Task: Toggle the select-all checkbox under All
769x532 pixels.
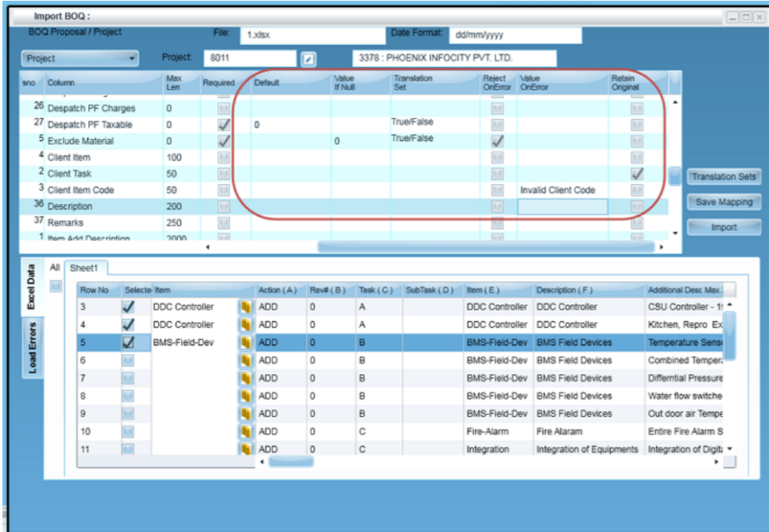Action: pos(56,286)
